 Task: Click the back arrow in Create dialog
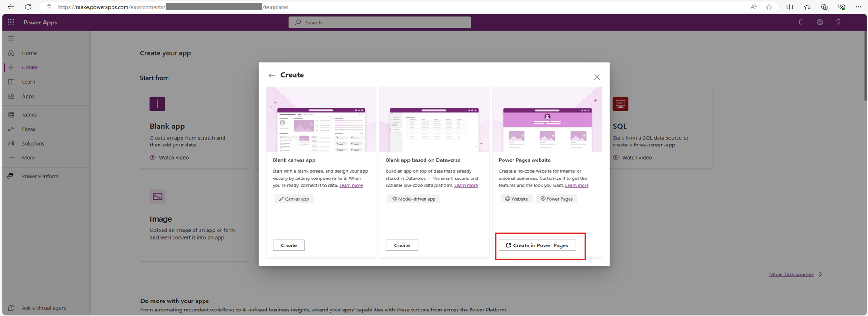pyautogui.click(x=271, y=75)
